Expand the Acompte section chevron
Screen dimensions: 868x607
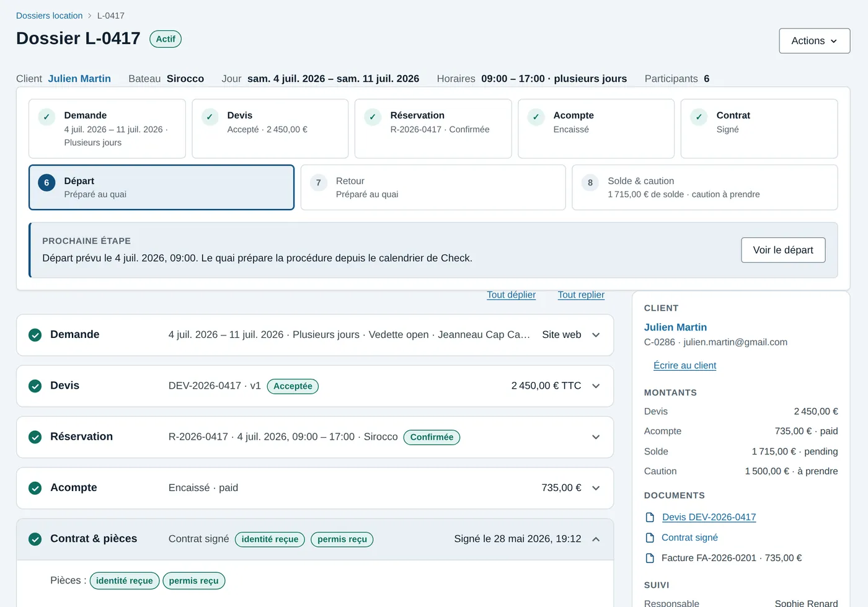point(596,488)
